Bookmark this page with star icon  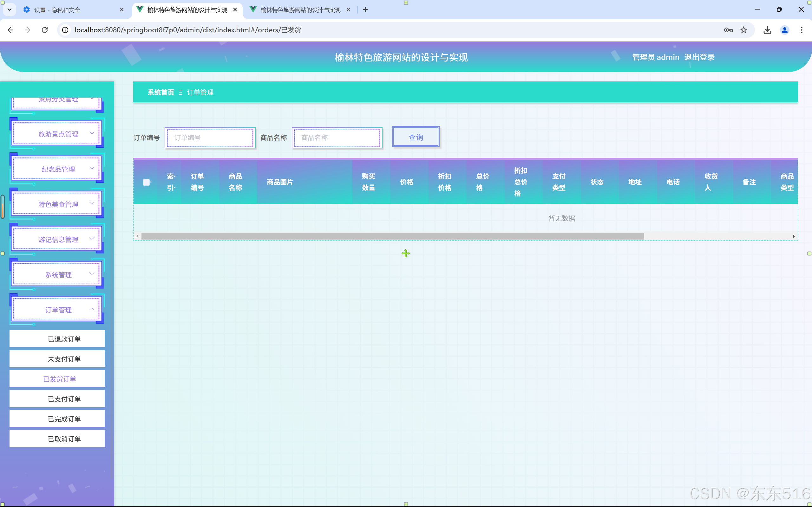743,30
